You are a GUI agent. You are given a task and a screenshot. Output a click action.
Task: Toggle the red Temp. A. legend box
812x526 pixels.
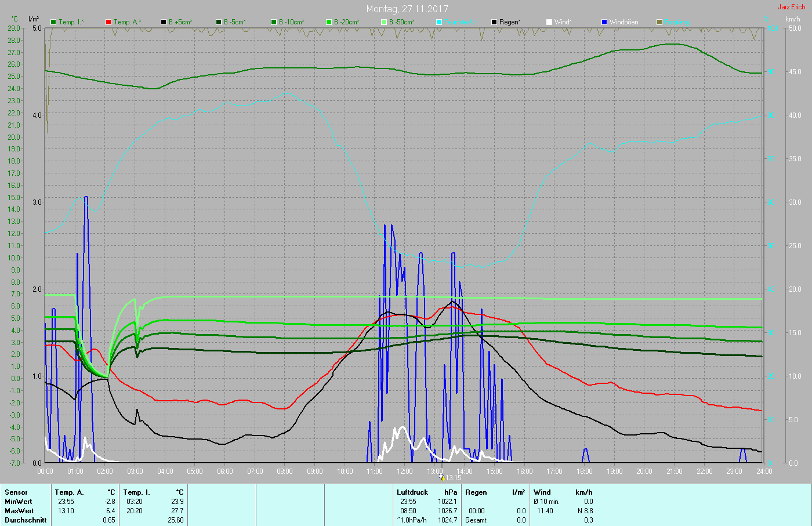coord(108,22)
